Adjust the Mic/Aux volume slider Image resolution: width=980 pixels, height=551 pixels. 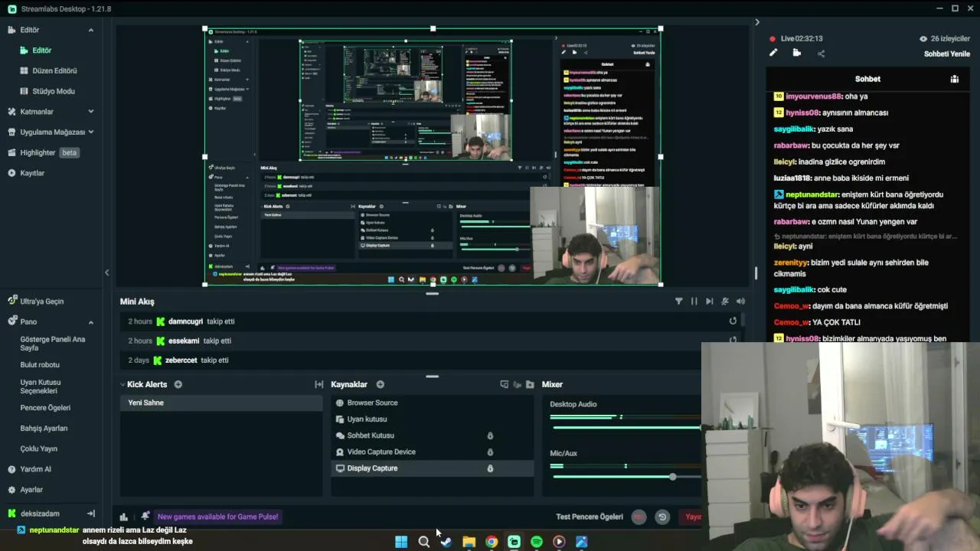[x=672, y=477]
